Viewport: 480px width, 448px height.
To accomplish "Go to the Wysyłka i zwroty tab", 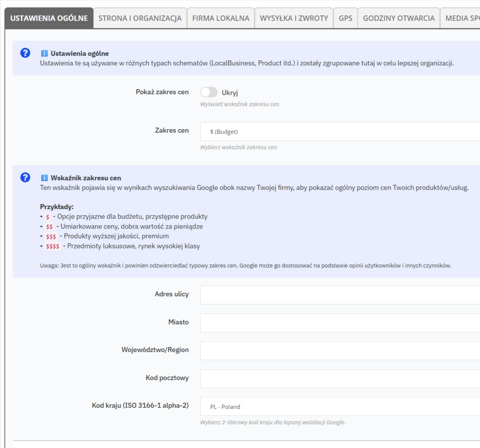I will [294, 18].
